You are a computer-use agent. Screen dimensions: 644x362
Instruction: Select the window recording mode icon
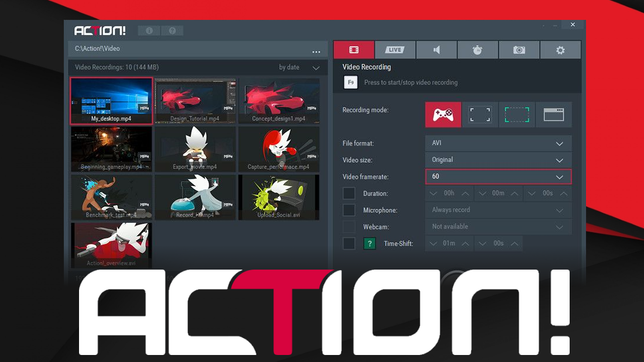(554, 115)
